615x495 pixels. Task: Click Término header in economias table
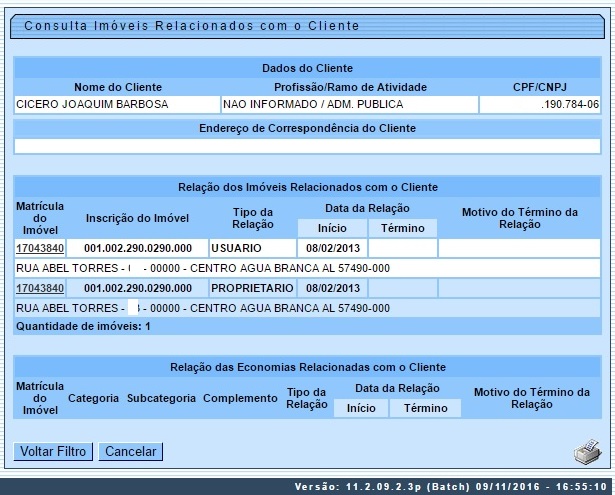(x=426, y=408)
